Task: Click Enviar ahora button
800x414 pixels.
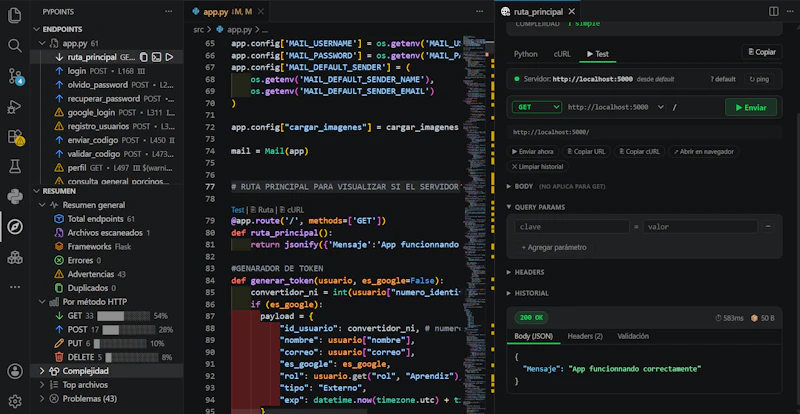Action: (533, 152)
